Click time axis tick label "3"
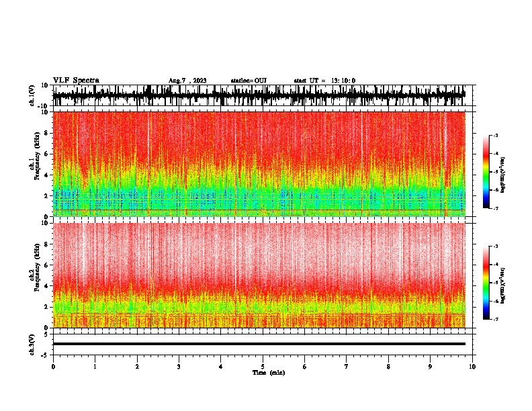This screenshot has width=532, height=411. pos(179,367)
